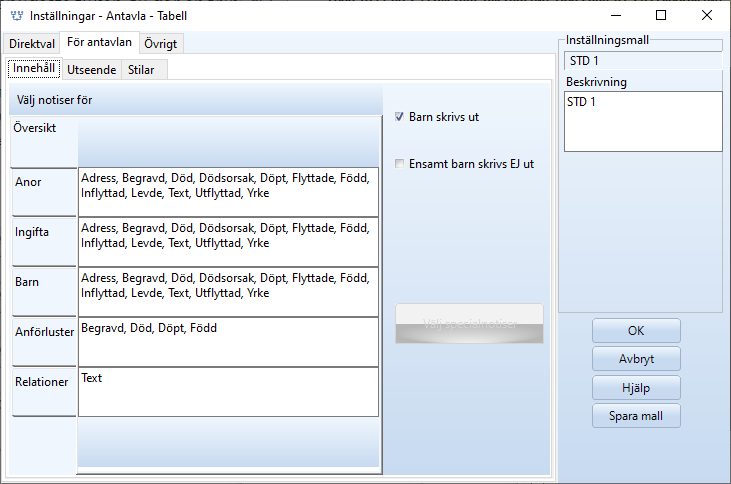Click the Relationer category button
The height and width of the screenshot is (484, 731).
point(43,392)
